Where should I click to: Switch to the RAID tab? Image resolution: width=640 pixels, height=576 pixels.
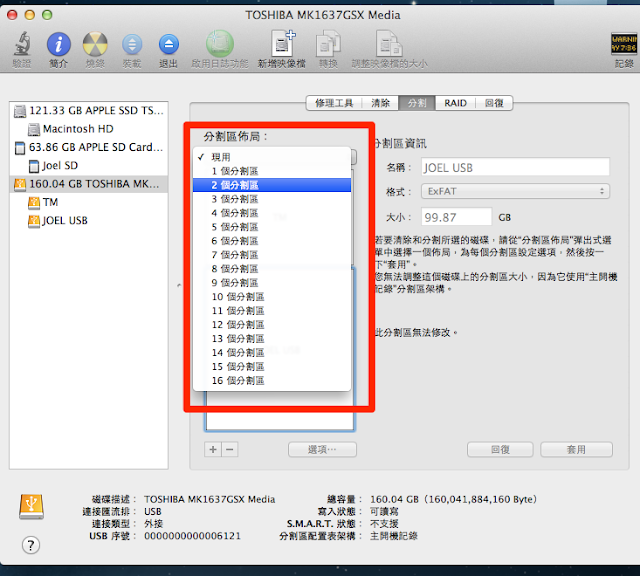point(456,103)
